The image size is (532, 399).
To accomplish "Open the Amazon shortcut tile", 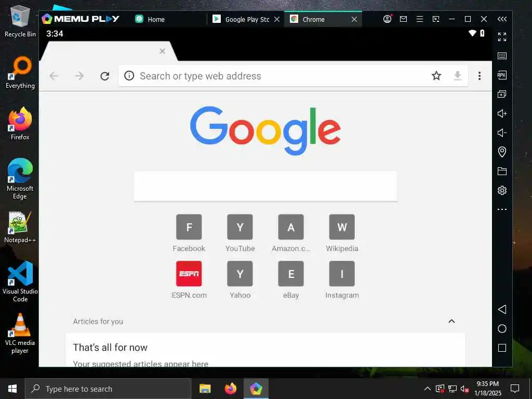I will click(291, 233).
